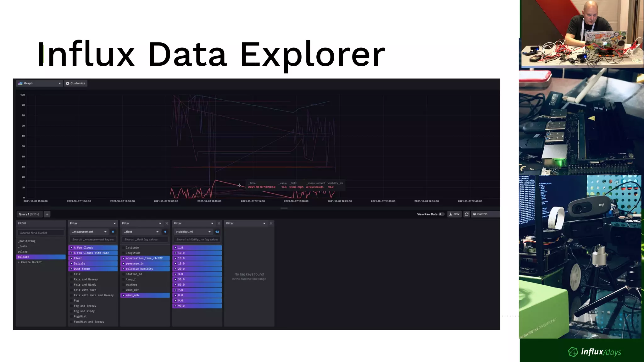This screenshot has height=362, width=644.
Task: Deselect the Drizzle measurement
Action: [93, 264]
